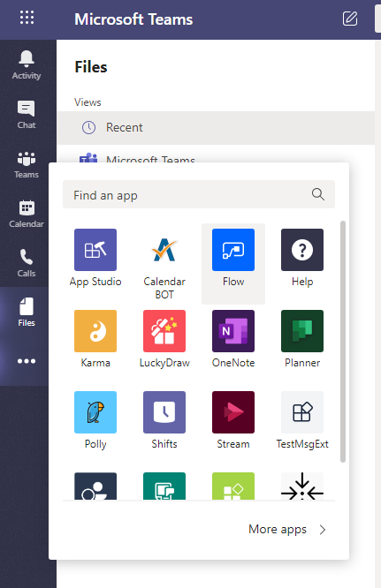Open the teal devices app icon
The image size is (381, 588).
click(164, 486)
